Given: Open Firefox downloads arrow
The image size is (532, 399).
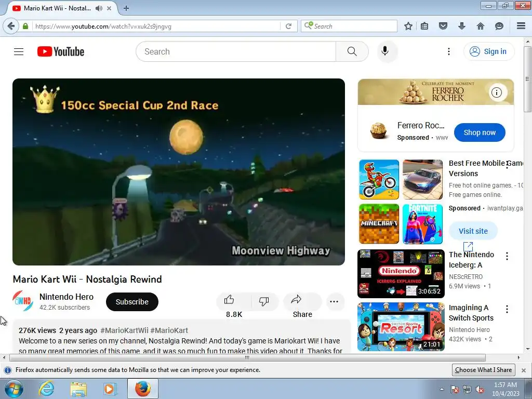Looking at the screenshot, I should pos(462,26).
